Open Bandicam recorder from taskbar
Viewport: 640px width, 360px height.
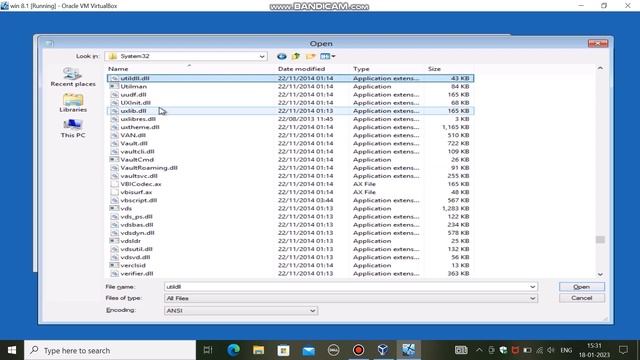358,350
